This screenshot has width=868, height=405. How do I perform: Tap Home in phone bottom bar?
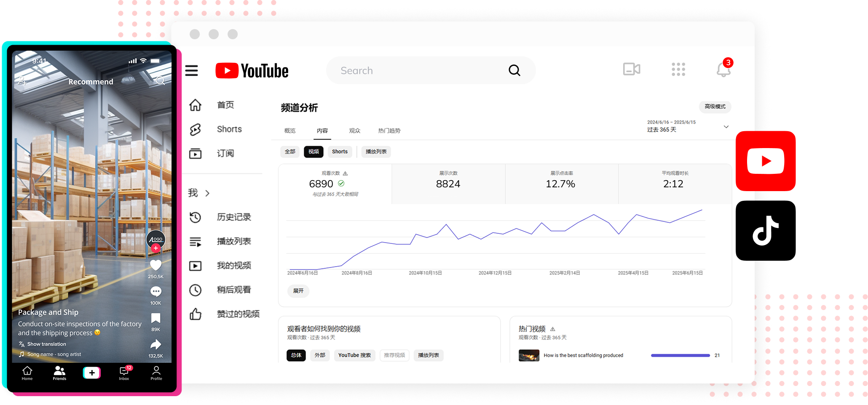coord(27,373)
